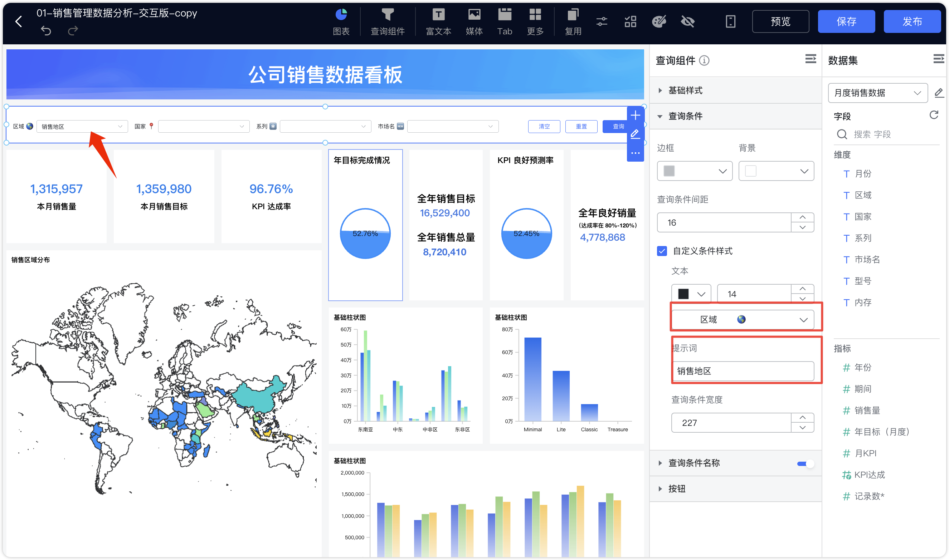
Task: Open the 边框 color dropdown
Action: coord(695,171)
